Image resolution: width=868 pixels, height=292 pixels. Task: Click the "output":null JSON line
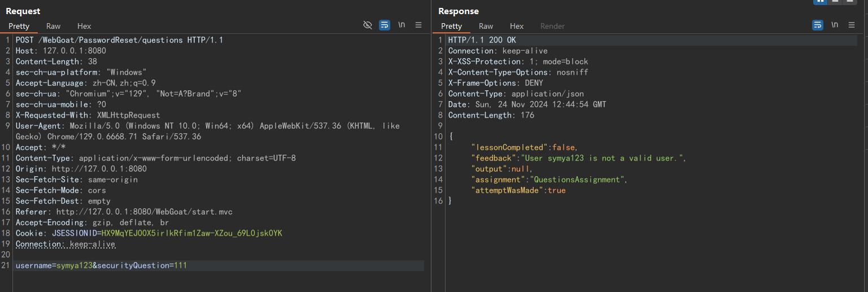point(502,169)
